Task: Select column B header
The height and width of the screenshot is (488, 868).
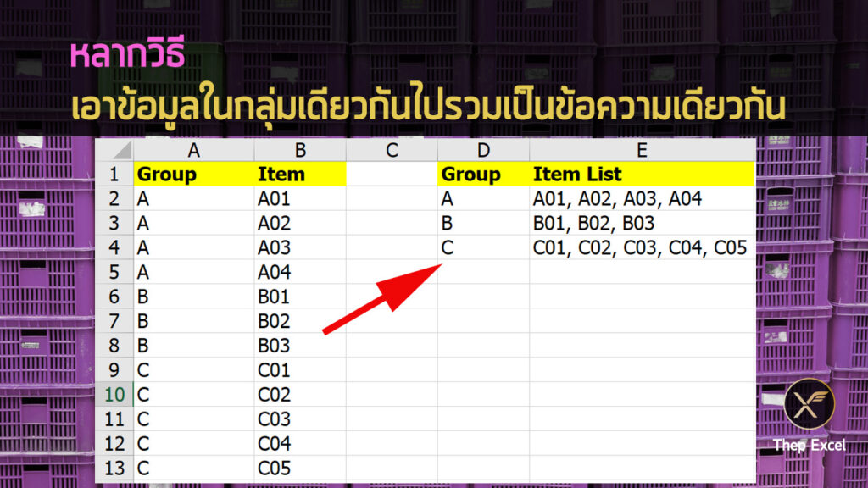Action: point(300,151)
